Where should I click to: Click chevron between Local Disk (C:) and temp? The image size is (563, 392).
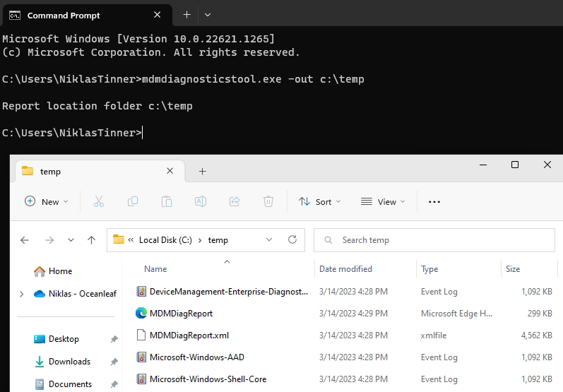click(200, 240)
